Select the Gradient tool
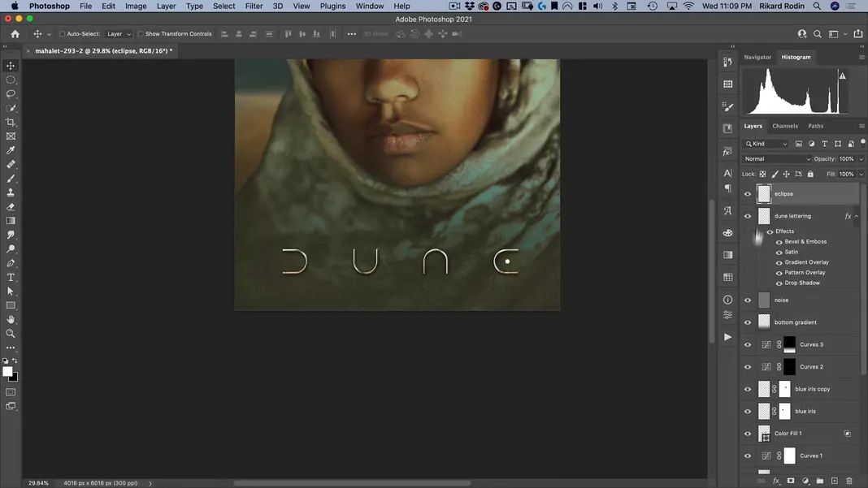The height and width of the screenshot is (488, 868). (x=11, y=221)
